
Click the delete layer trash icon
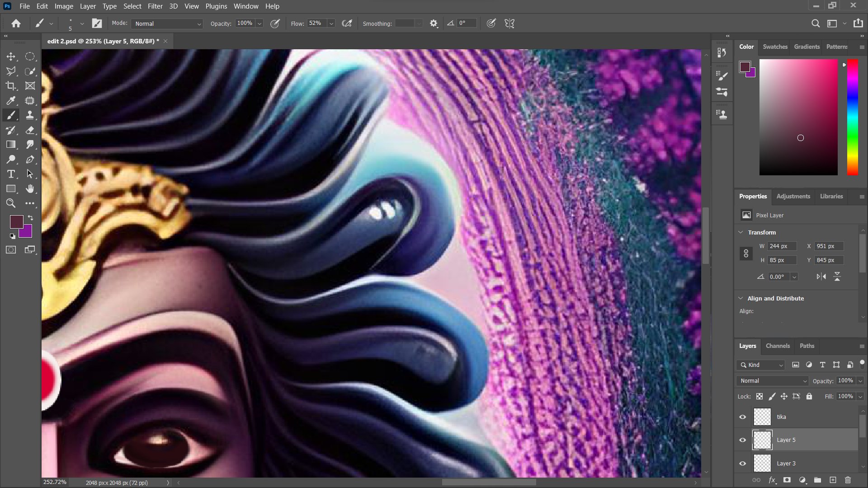pos(848,480)
